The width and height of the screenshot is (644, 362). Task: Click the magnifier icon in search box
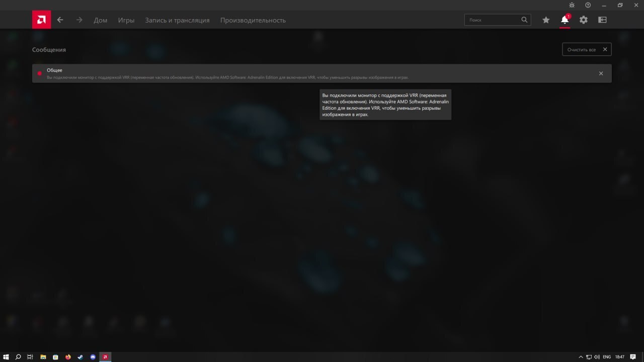coord(525,20)
